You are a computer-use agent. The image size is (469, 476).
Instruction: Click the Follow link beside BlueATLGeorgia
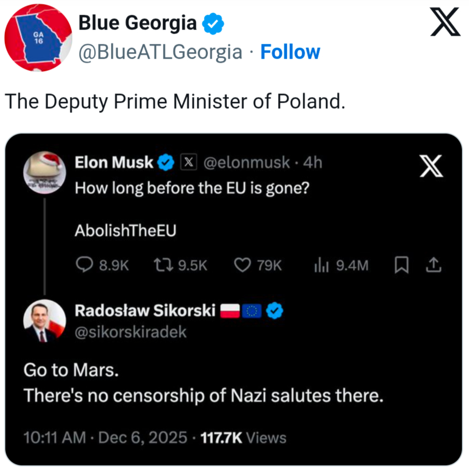pyautogui.click(x=290, y=52)
